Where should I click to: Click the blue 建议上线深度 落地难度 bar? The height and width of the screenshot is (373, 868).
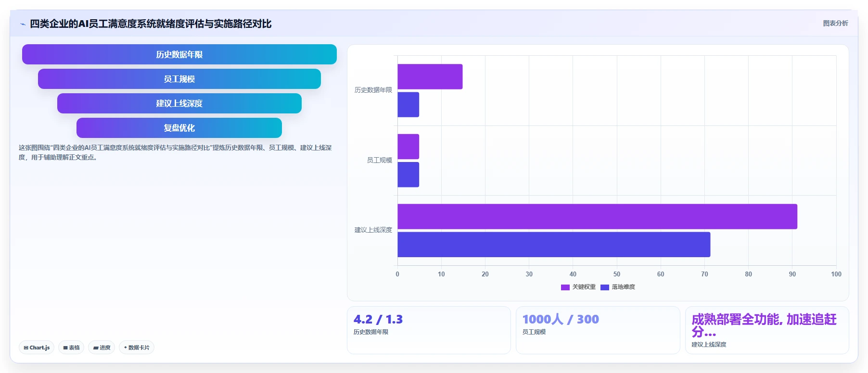554,245
